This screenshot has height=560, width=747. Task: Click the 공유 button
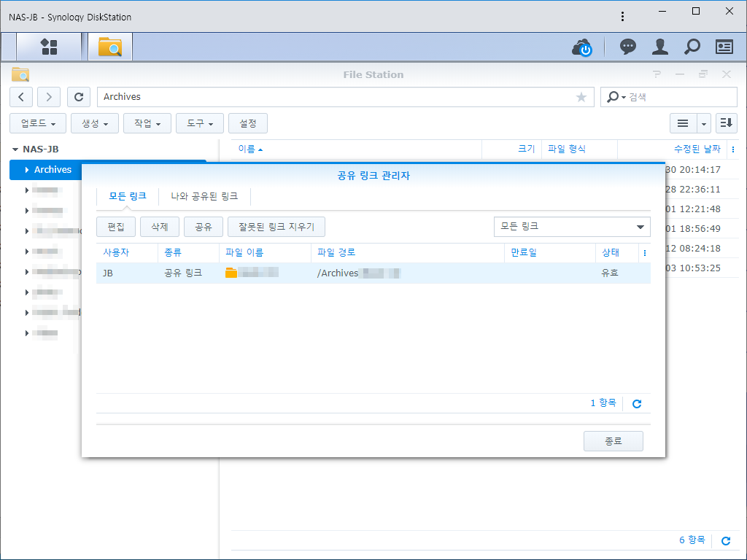[x=204, y=227]
